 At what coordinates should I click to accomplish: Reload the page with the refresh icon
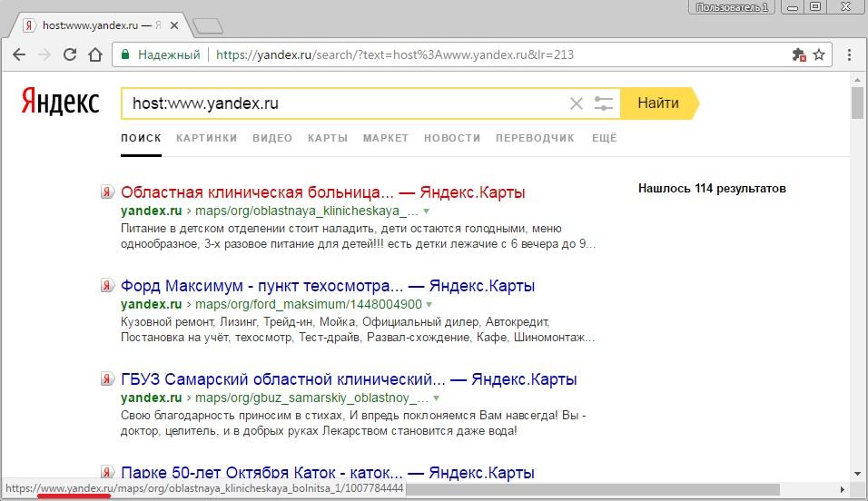coord(70,54)
